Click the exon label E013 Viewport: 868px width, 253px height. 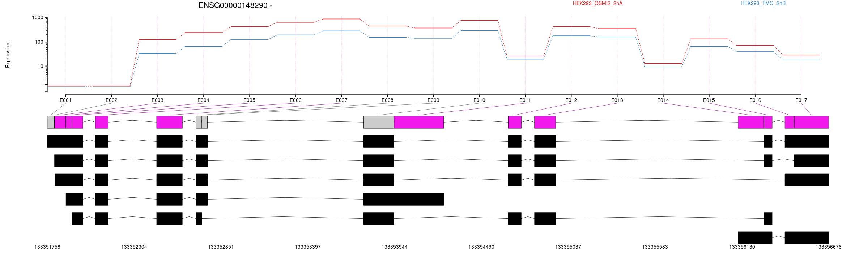(x=617, y=100)
